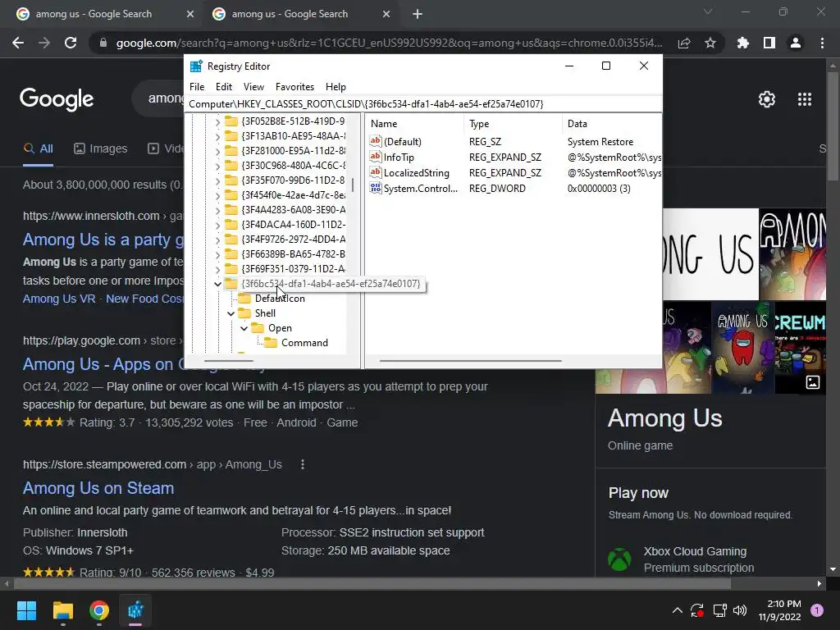Open Chrome extensions puzzle icon
The width and height of the screenshot is (840, 630).
743,43
